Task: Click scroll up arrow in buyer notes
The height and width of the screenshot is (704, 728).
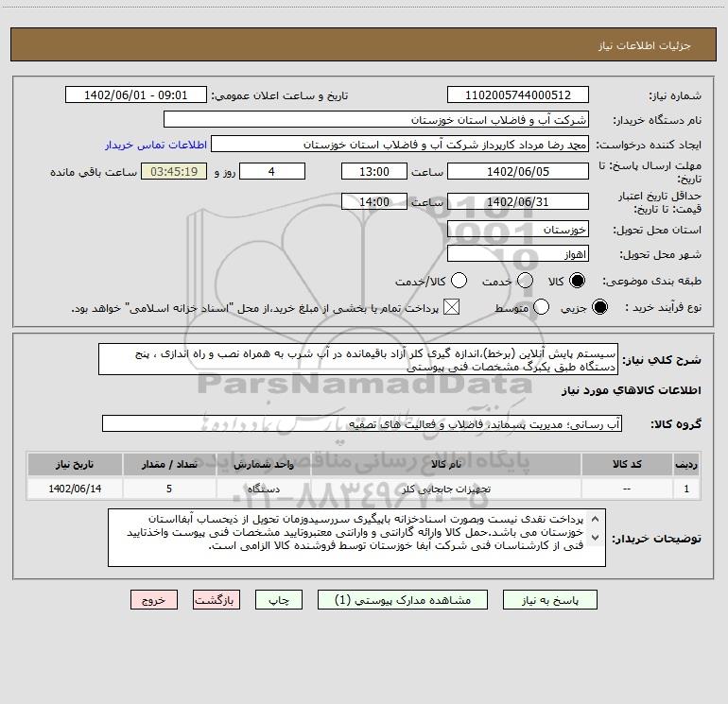Action: pyautogui.click(x=595, y=519)
